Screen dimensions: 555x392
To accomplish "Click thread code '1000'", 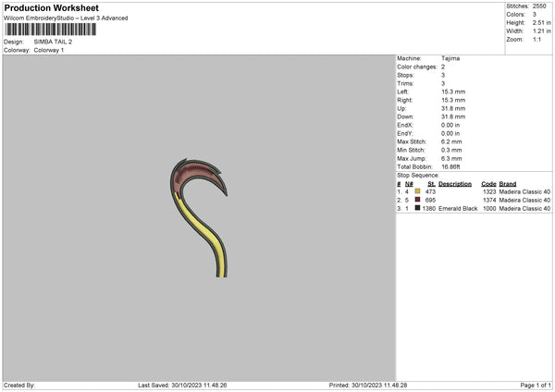I will (489, 208).
